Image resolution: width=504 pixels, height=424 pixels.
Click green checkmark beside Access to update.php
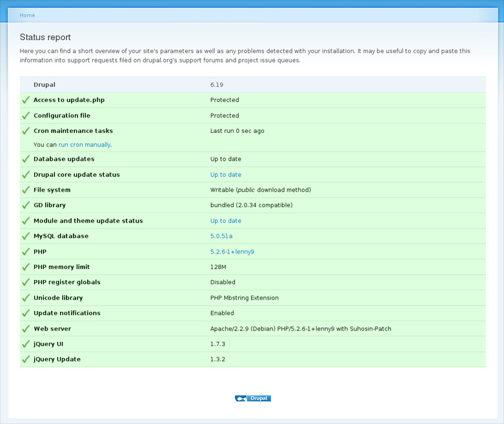click(26, 100)
